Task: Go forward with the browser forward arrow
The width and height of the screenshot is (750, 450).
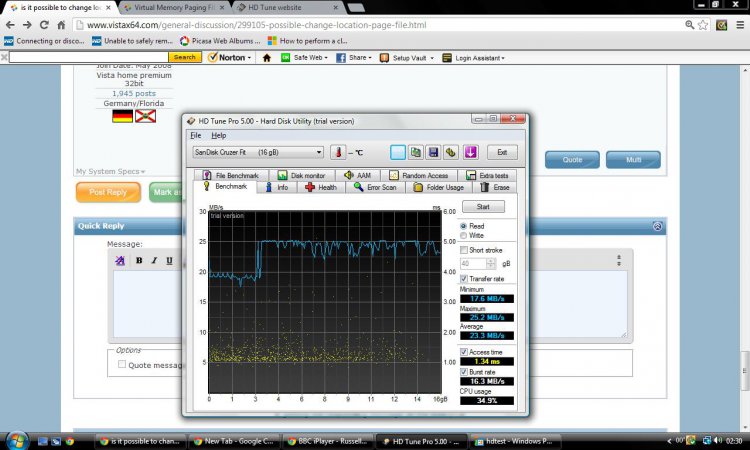Action: 27,25
